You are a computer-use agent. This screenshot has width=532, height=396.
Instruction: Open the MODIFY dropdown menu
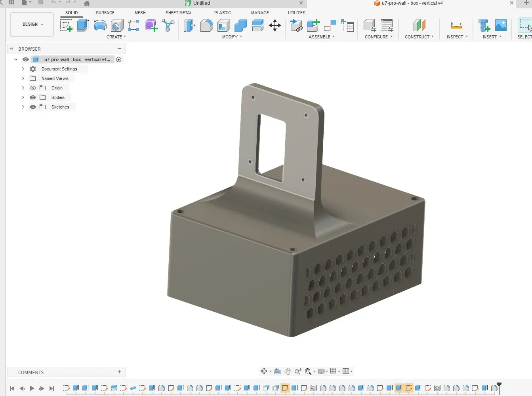click(x=232, y=37)
